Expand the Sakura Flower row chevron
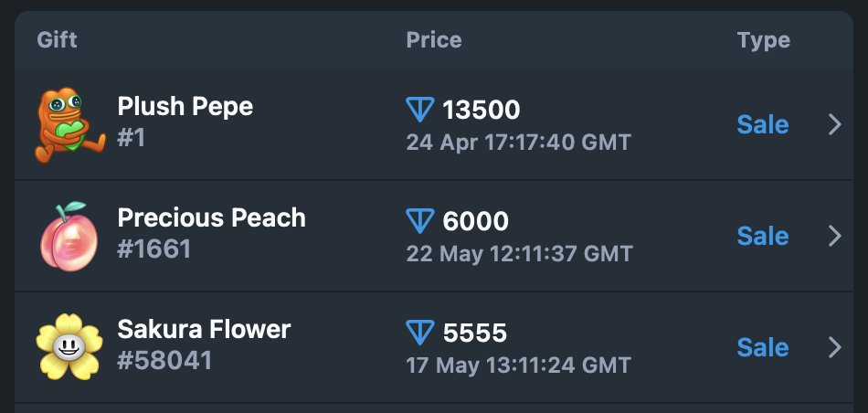 pyautogui.click(x=835, y=348)
